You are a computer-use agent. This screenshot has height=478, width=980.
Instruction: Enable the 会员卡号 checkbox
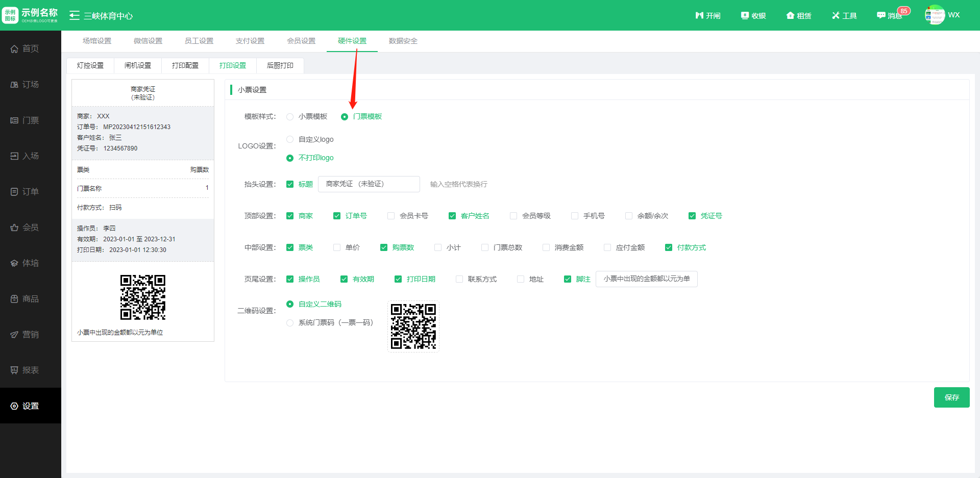click(x=391, y=216)
